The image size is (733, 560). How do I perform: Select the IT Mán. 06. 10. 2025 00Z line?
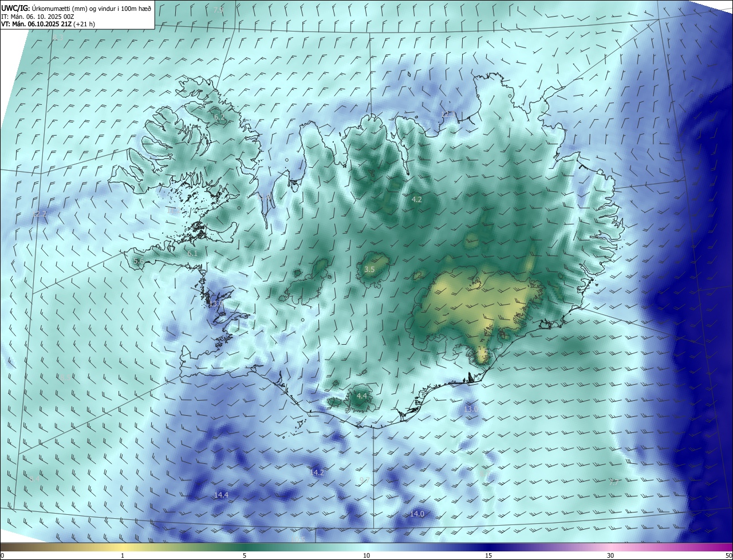37,17
